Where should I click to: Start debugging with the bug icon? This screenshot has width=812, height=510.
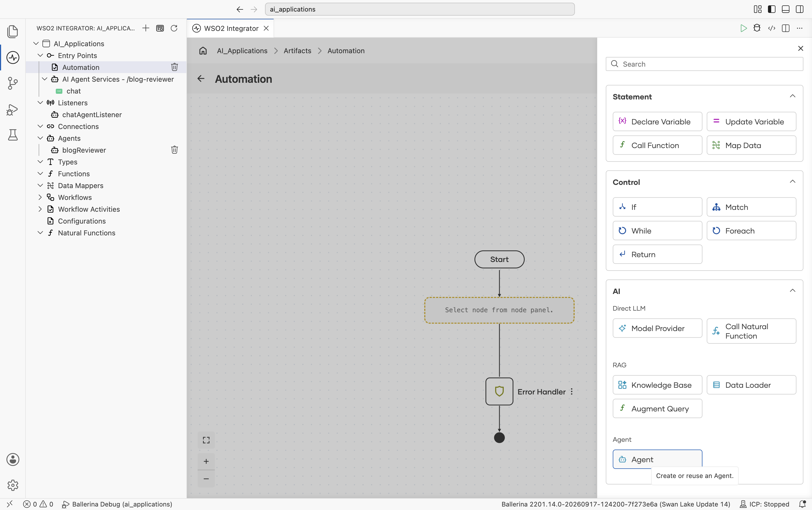tap(757, 28)
